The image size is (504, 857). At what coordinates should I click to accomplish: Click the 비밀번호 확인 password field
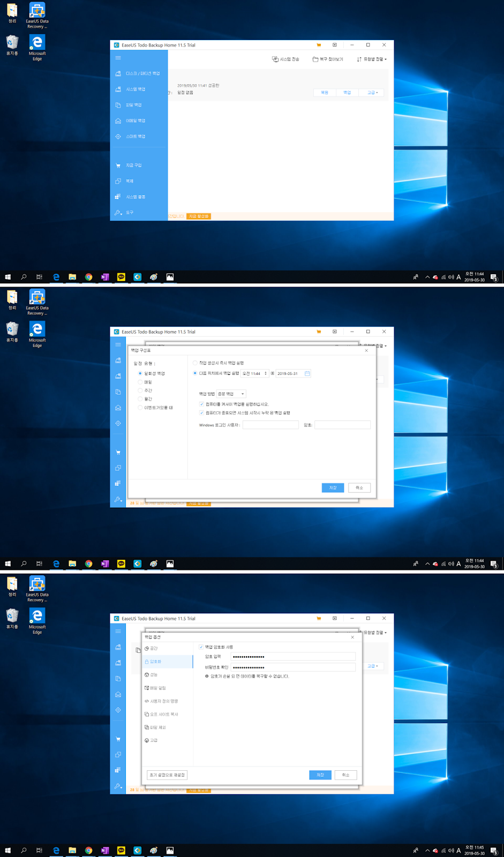pos(293,667)
